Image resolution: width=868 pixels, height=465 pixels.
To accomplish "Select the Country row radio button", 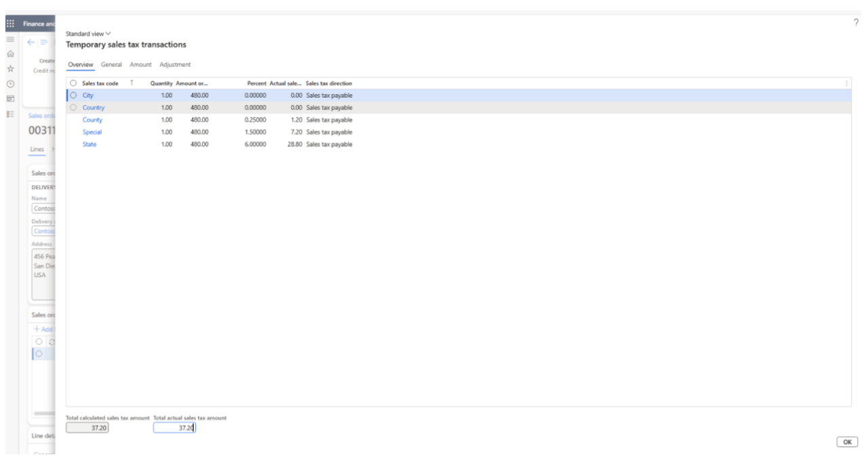I will [x=73, y=108].
